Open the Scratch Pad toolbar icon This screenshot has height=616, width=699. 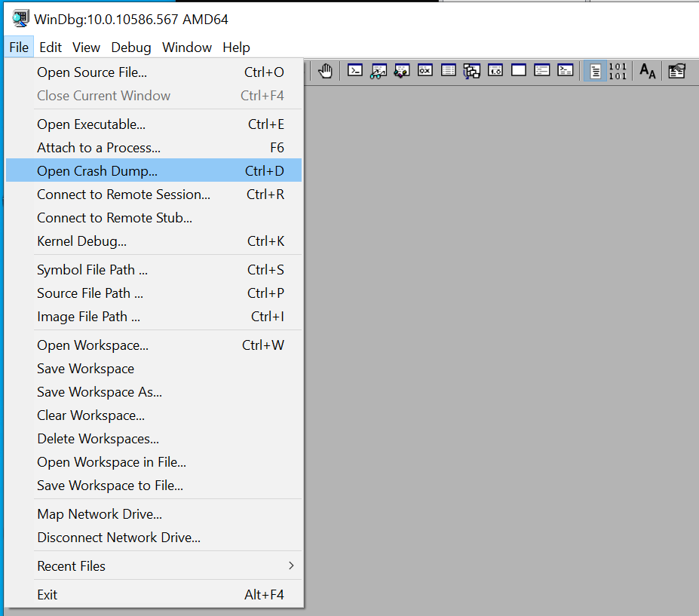[519, 71]
